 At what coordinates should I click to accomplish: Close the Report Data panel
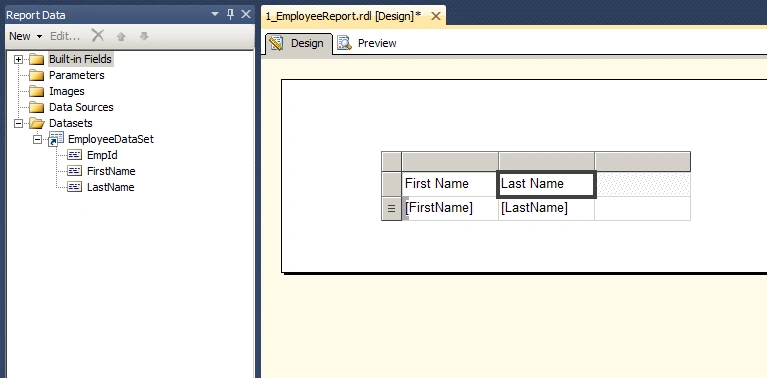click(246, 14)
